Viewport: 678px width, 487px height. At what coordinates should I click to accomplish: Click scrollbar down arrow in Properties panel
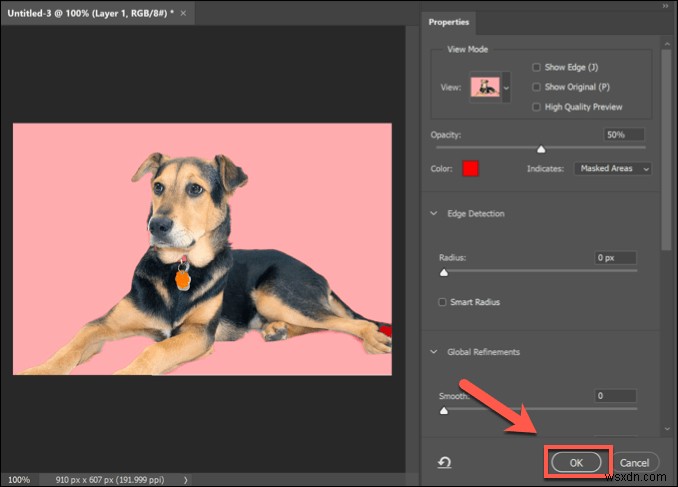tap(667, 429)
